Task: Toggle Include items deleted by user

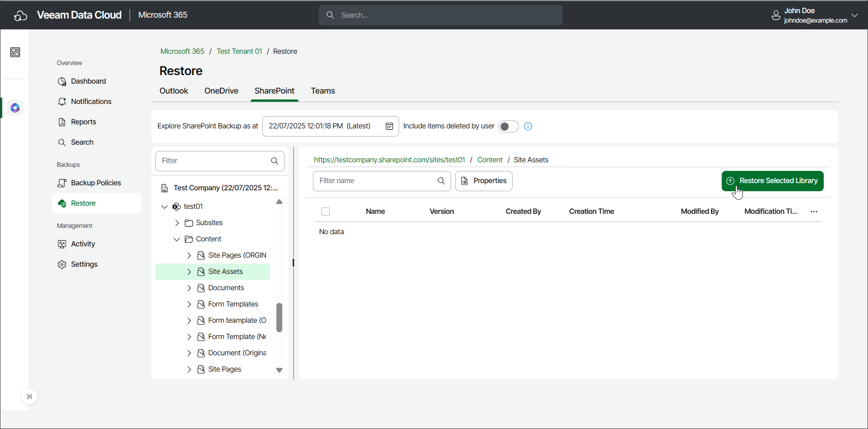Action: coord(509,127)
